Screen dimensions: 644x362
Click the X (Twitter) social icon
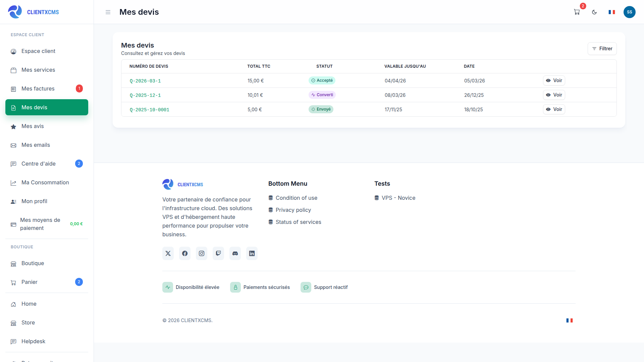(x=168, y=253)
